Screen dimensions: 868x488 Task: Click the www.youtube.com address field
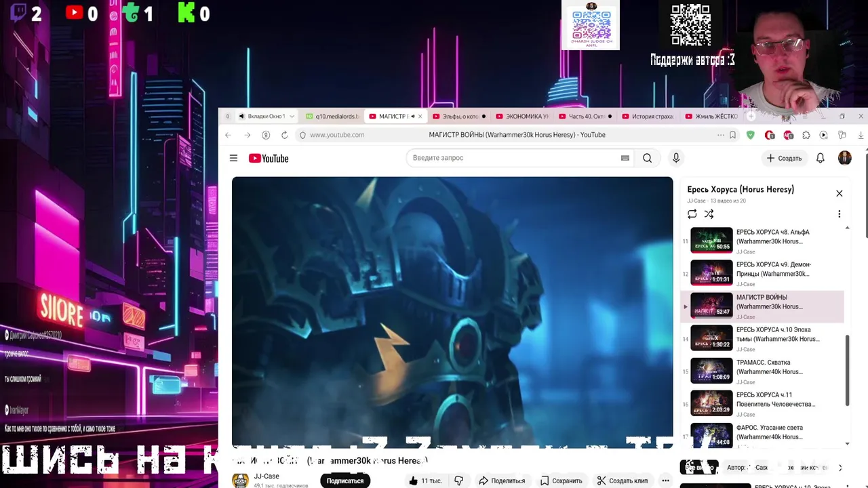337,135
